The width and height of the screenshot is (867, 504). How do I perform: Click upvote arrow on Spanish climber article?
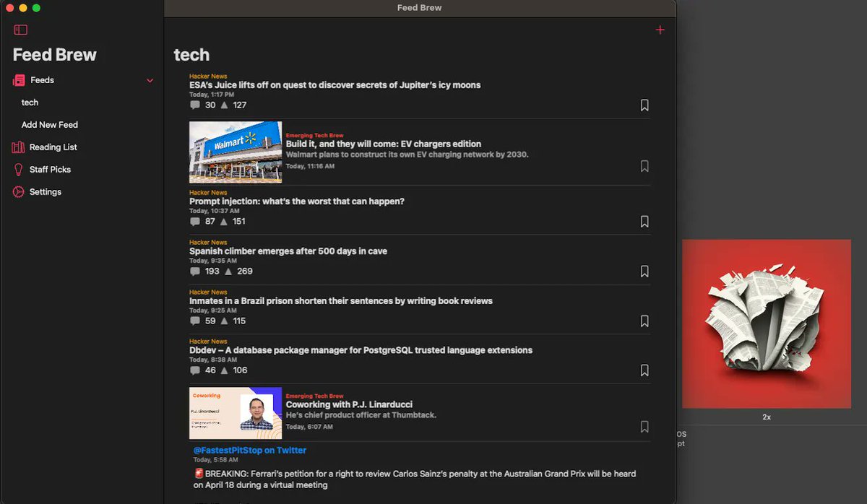tap(228, 271)
